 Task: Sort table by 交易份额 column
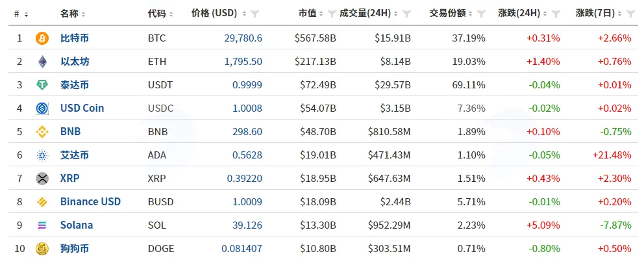[x=471, y=14]
